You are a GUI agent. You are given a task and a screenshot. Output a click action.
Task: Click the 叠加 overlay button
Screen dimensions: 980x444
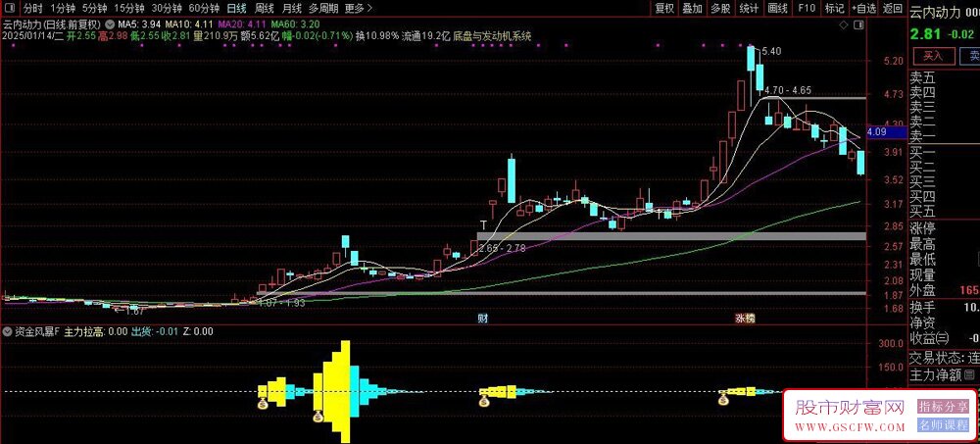pos(692,8)
